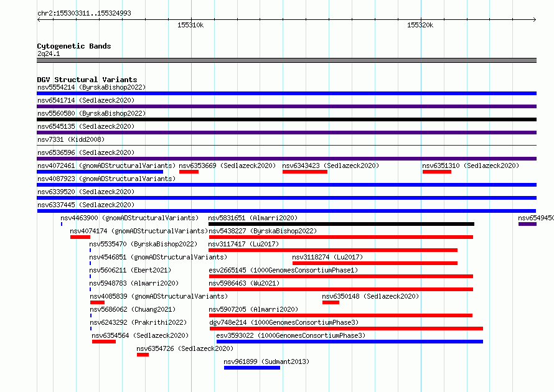The height and width of the screenshot is (392, 554).
Task: Click the blue bar under nsv4072461
Action: pos(100,172)
